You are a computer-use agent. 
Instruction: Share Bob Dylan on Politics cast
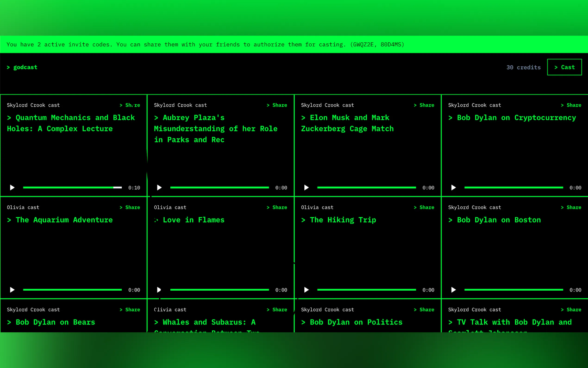click(424, 310)
